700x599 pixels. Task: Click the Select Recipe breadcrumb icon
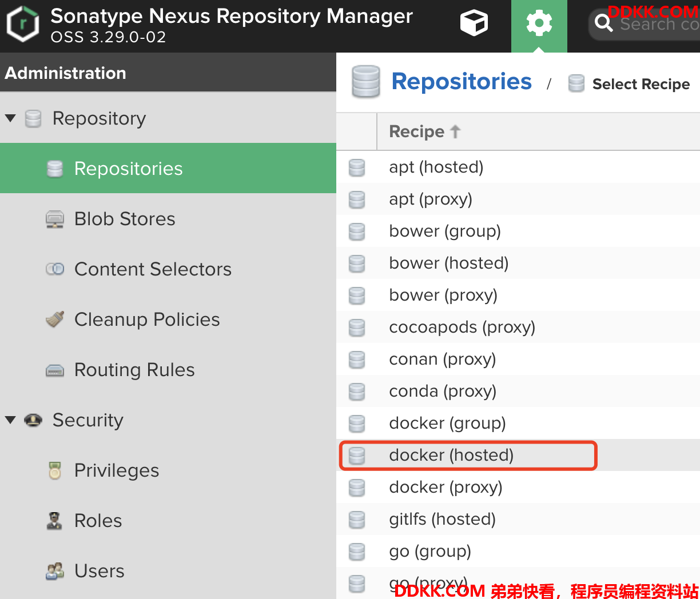576,83
